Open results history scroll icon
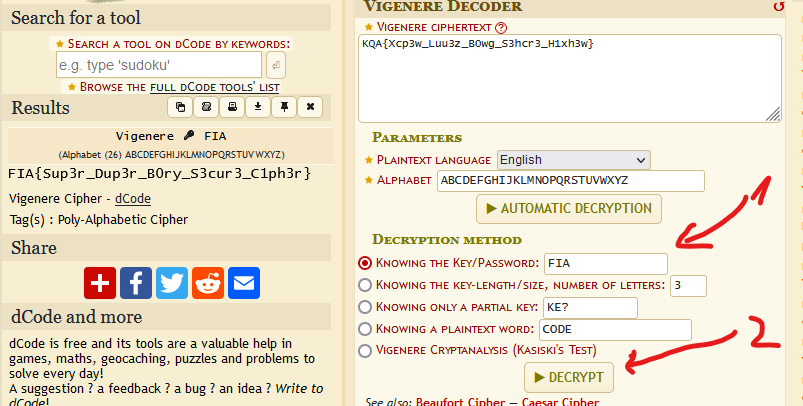Viewport: 803px width, 406px height. click(x=206, y=107)
